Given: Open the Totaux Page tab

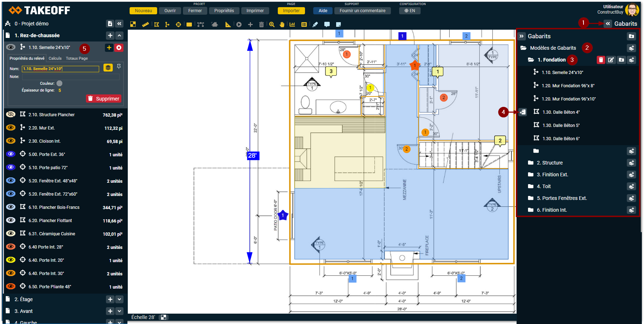Looking at the screenshot, I should [x=77, y=58].
